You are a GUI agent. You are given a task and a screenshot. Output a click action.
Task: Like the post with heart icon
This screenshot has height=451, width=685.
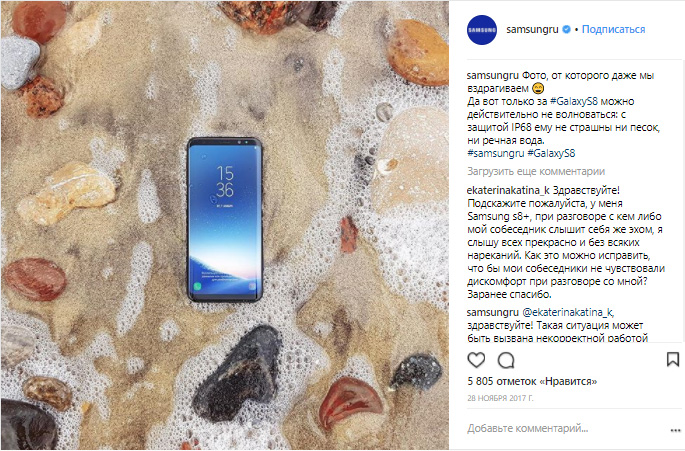(476, 360)
